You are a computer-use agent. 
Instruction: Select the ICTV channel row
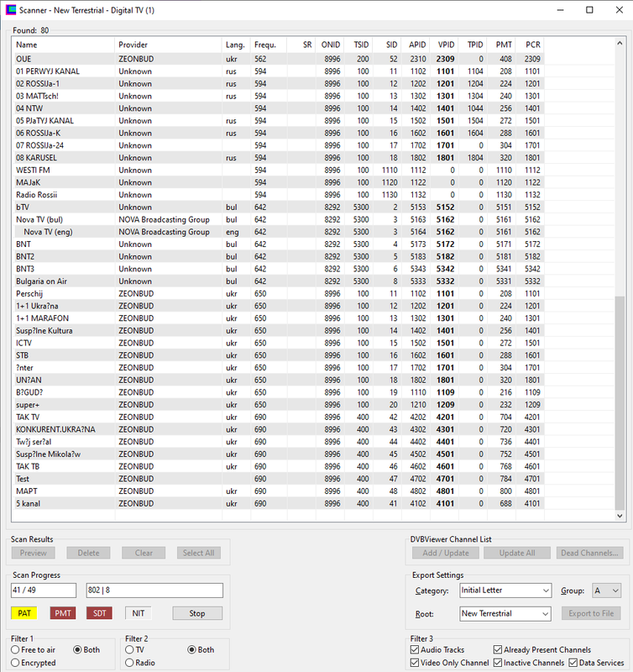click(279, 343)
